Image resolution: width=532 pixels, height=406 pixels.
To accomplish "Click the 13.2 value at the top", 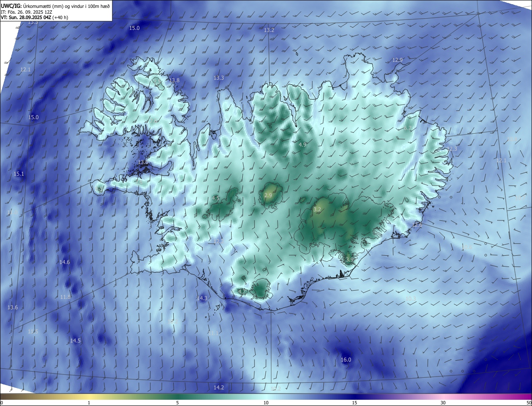I will [269, 30].
